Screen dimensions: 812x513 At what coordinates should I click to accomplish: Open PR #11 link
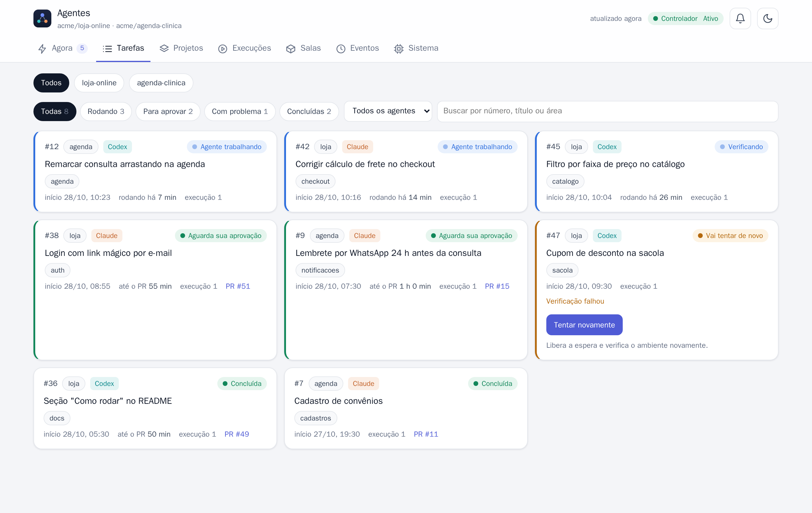pyautogui.click(x=426, y=434)
